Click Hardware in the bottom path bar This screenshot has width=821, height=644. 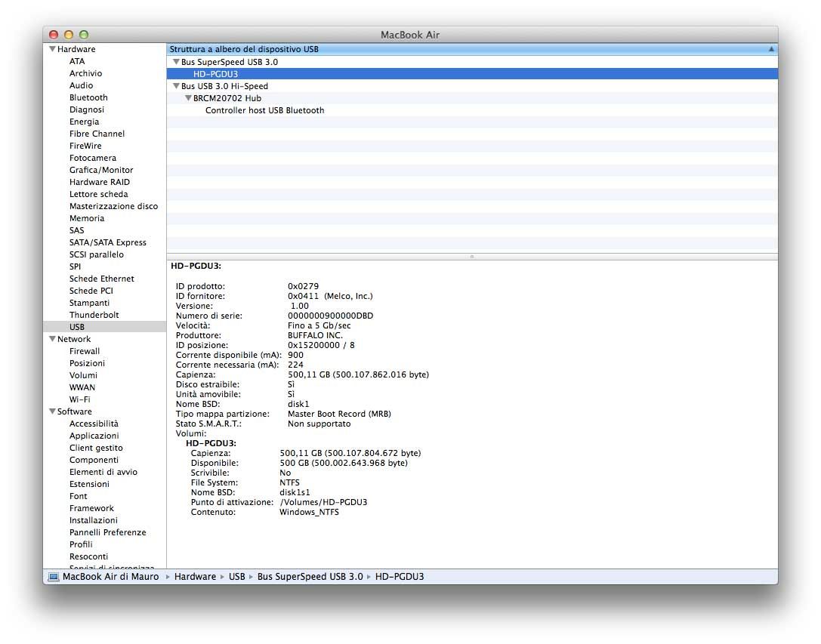(195, 577)
